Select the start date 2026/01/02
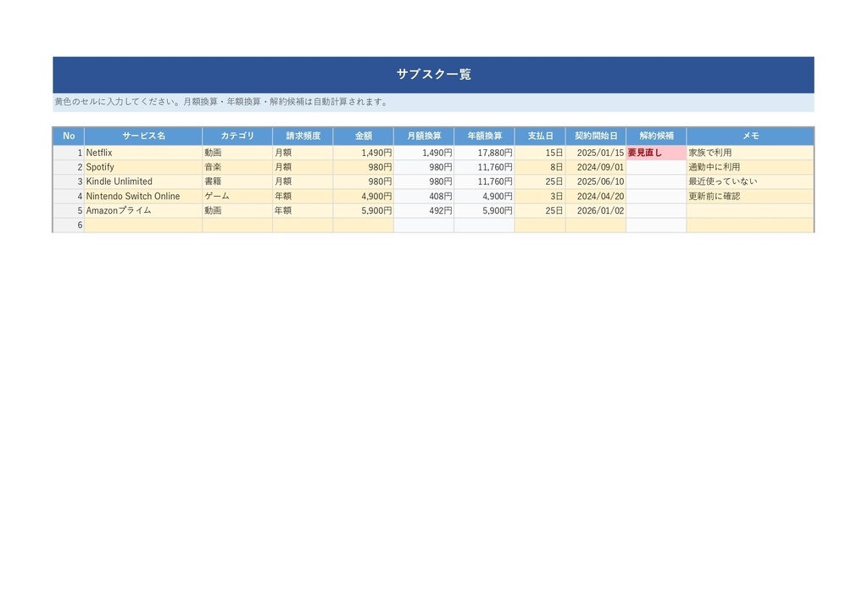 pyautogui.click(x=596, y=210)
